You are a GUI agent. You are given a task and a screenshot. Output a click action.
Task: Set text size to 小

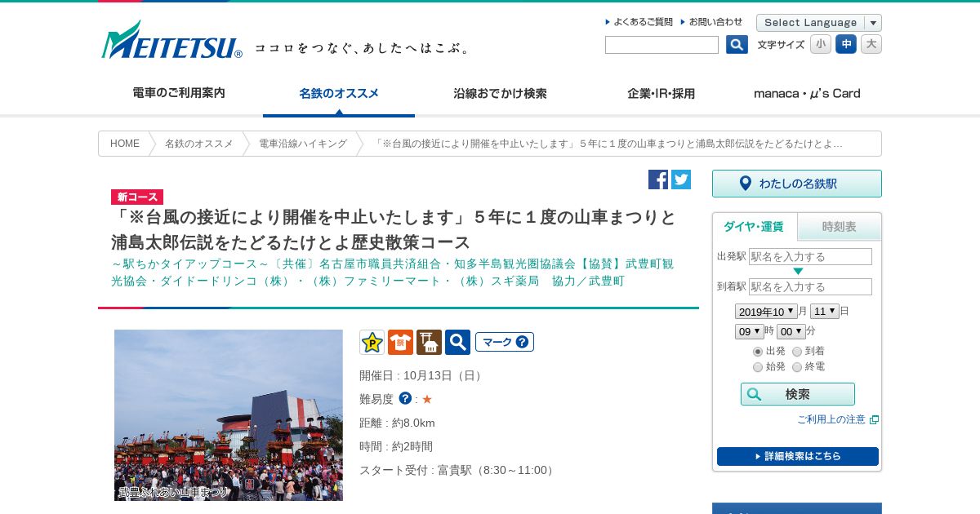tap(821, 44)
